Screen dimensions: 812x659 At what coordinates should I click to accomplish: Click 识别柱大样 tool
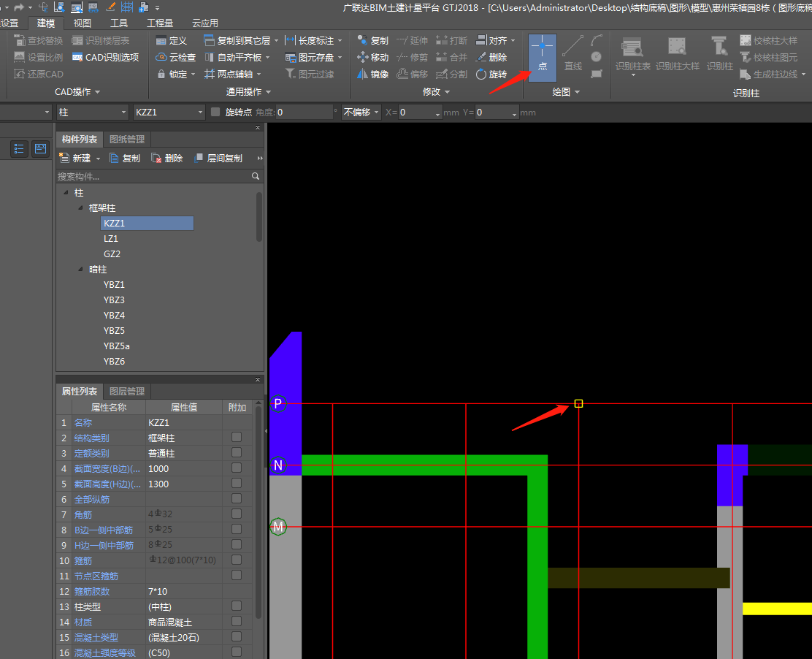[x=677, y=54]
